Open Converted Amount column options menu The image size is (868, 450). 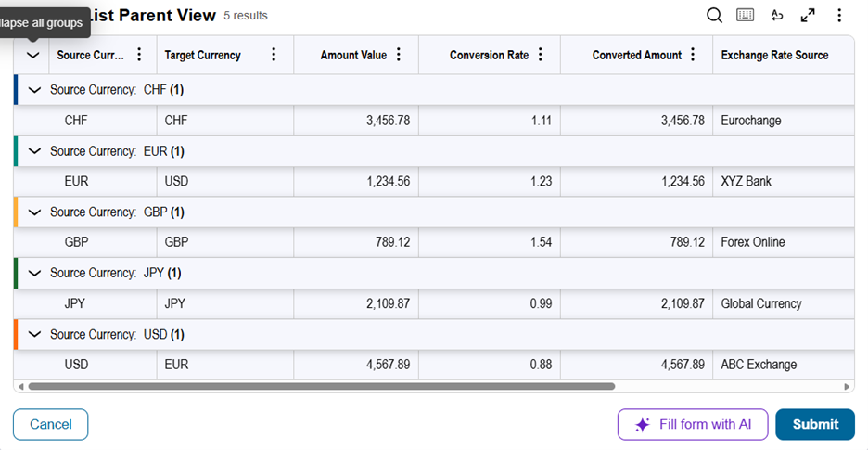[x=692, y=55]
